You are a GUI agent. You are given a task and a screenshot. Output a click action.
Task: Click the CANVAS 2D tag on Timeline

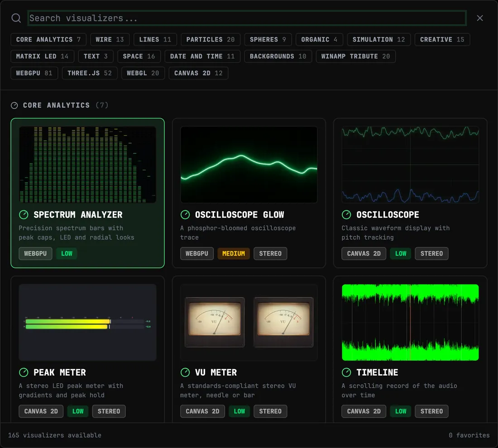(364, 411)
